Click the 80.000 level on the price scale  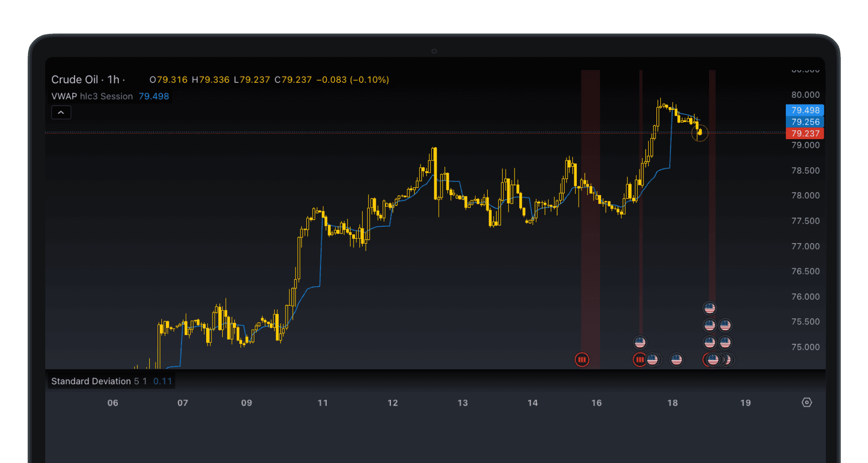[805, 95]
